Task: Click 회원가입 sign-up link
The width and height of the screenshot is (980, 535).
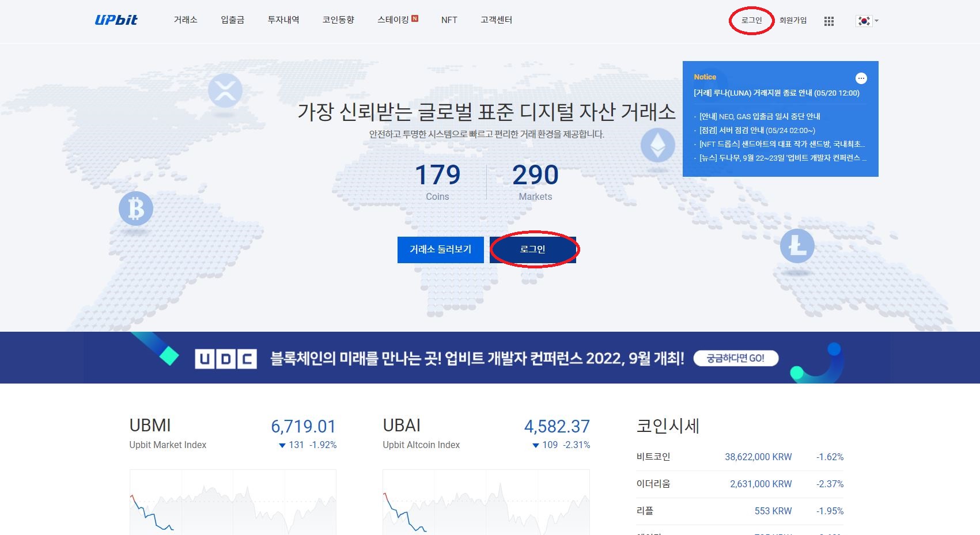Action: coord(793,21)
